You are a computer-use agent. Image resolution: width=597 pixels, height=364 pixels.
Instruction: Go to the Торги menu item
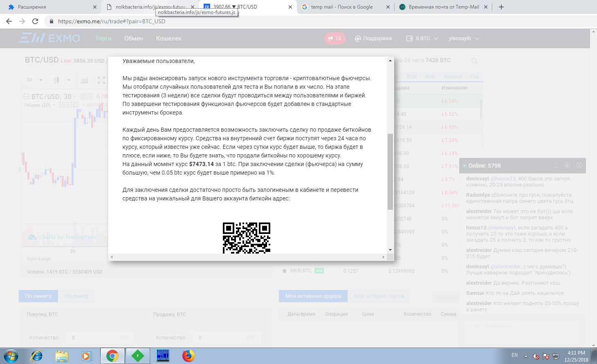point(103,38)
